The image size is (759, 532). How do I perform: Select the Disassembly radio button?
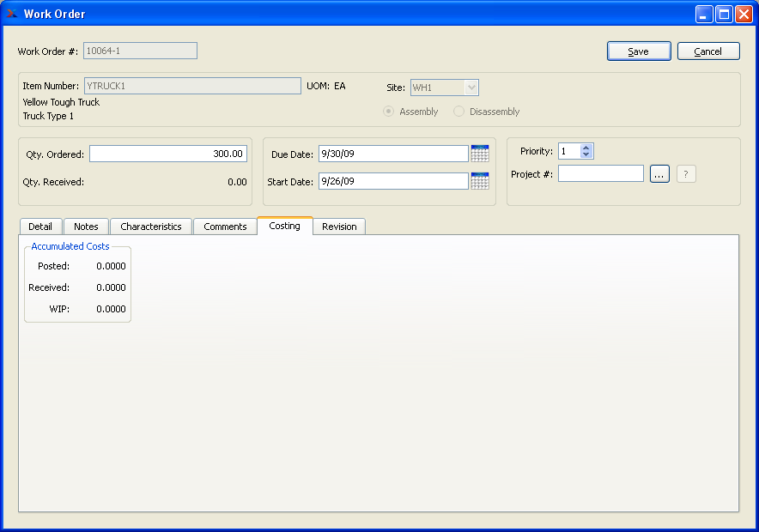click(459, 112)
